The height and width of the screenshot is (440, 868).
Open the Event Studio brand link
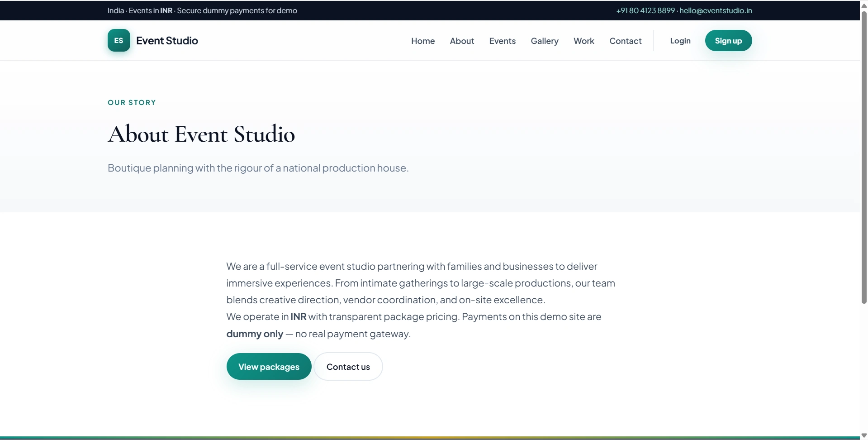(x=153, y=40)
